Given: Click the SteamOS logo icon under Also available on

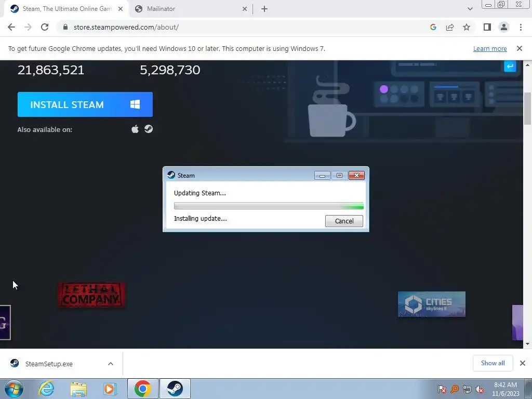Looking at the screenshot, I should coord(149,129).
